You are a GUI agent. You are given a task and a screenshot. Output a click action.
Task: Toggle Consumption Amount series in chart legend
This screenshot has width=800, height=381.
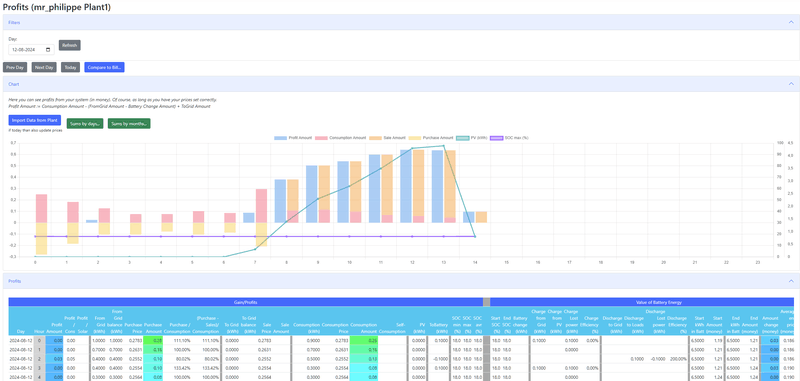pyautogui.click(x=341, y=138)
